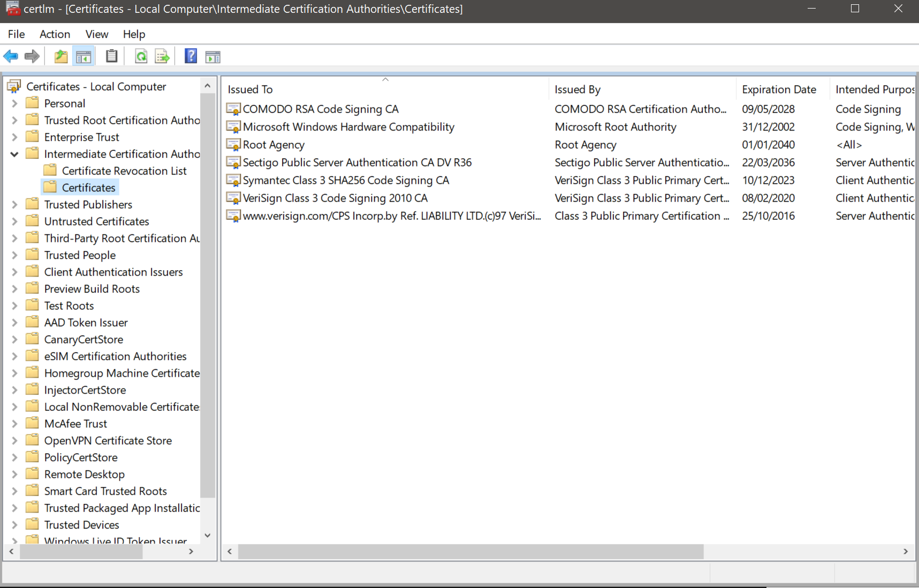This screenshot has width=919, height=588.
Task: Expand the Trusted Publishers node
Action: 14,204
